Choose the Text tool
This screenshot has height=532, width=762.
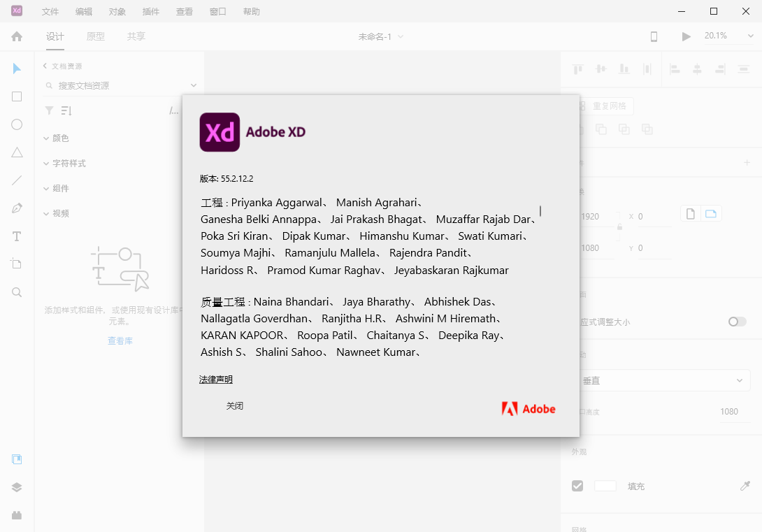point(17,236)
